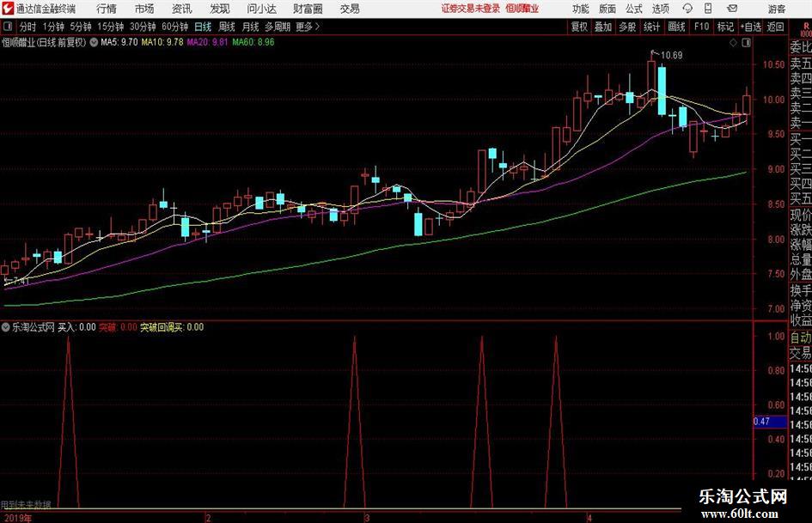
Task: Open the 财富圈 menu
Action: tap(308, 9)
